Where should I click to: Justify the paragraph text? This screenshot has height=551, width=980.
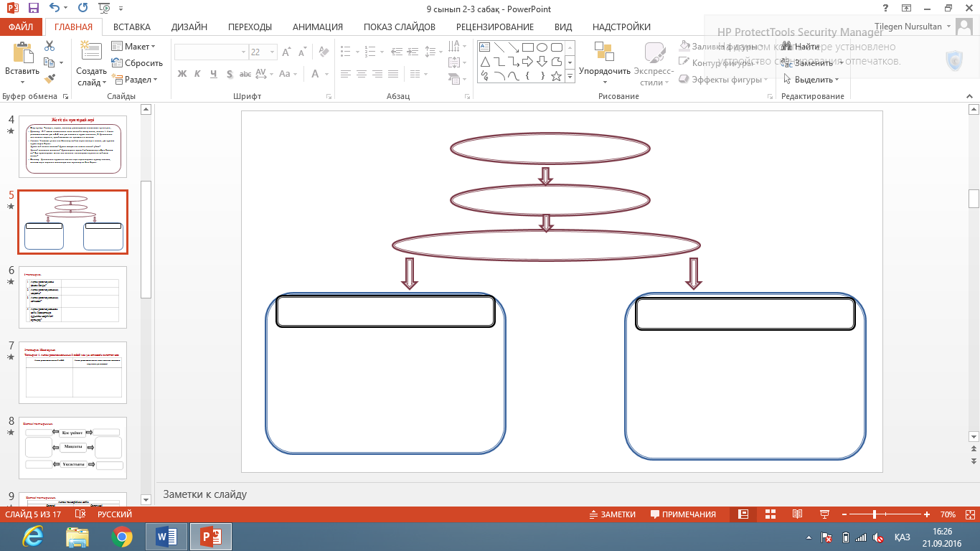(x=394, y=74)
